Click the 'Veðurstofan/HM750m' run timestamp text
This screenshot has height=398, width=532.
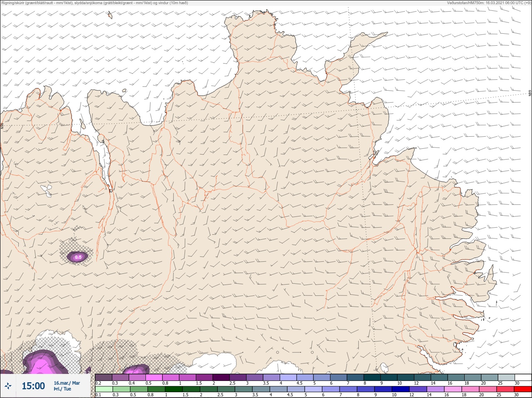point(489,3)
